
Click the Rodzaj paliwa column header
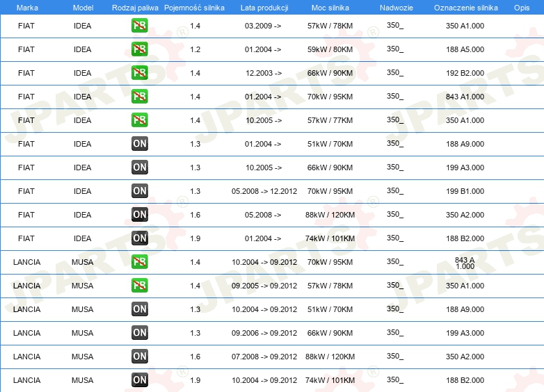tap(135, 8)
